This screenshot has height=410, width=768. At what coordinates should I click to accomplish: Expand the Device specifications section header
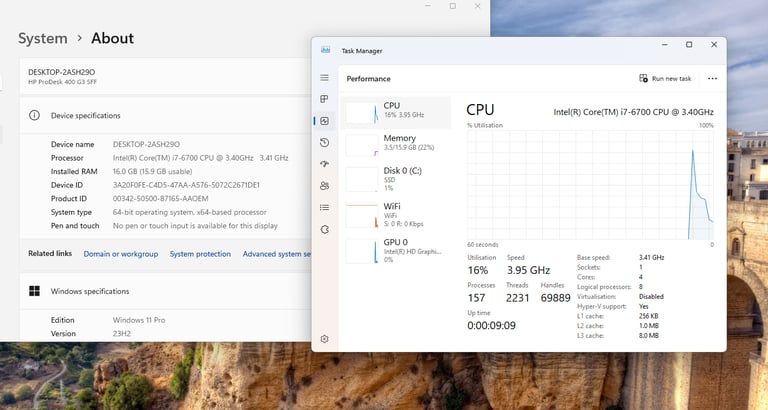click(x=166, y=116)
